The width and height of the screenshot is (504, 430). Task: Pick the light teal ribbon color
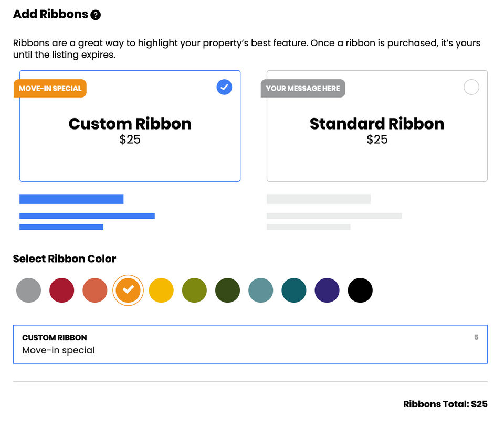260,291
